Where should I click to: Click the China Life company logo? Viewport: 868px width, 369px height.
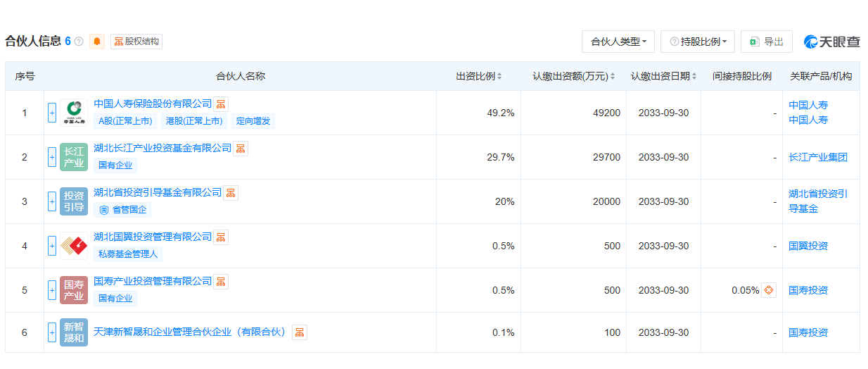[74, 113]
